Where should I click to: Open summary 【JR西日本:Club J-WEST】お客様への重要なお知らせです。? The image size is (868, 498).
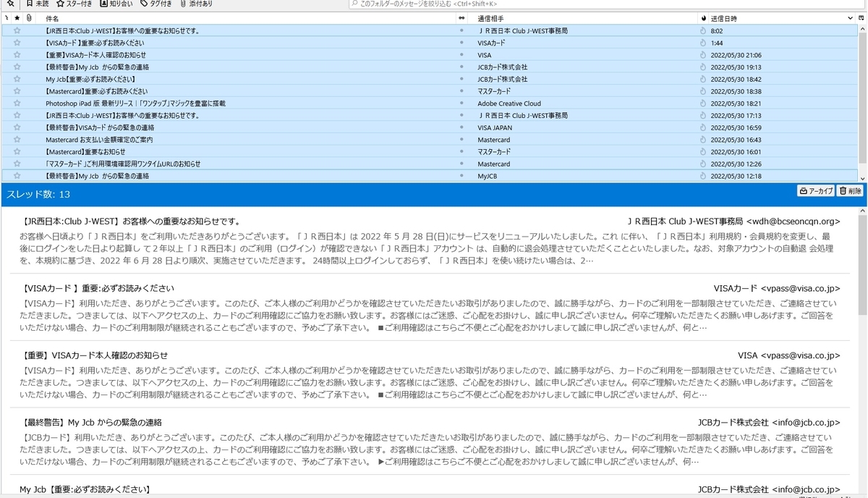click(x=132, y=221)
